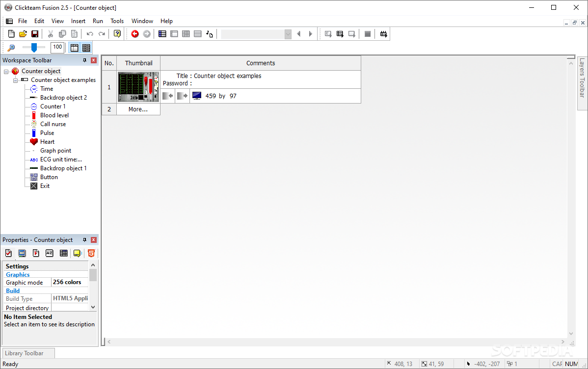The image size is (588, 369).
Task: Collapse the Counter object root node
Action: [6, 71]
